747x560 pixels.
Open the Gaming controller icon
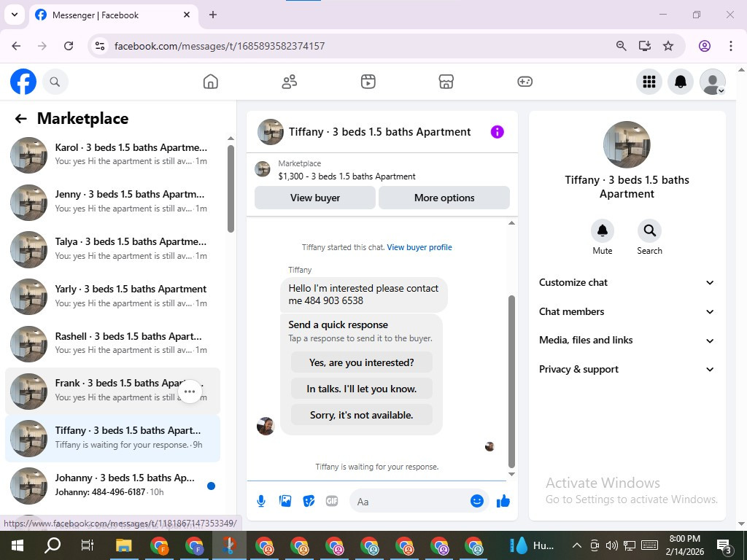coord(525,82)
